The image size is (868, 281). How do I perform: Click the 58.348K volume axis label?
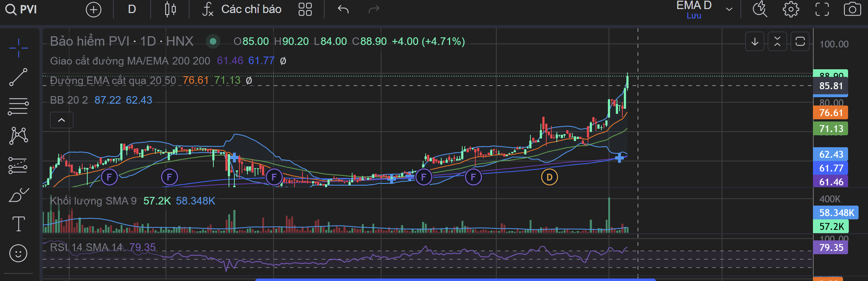836,213
